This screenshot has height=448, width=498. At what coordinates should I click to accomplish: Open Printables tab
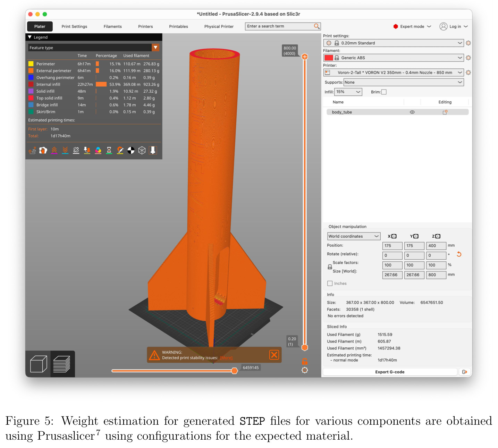click(x=178, y=26)
